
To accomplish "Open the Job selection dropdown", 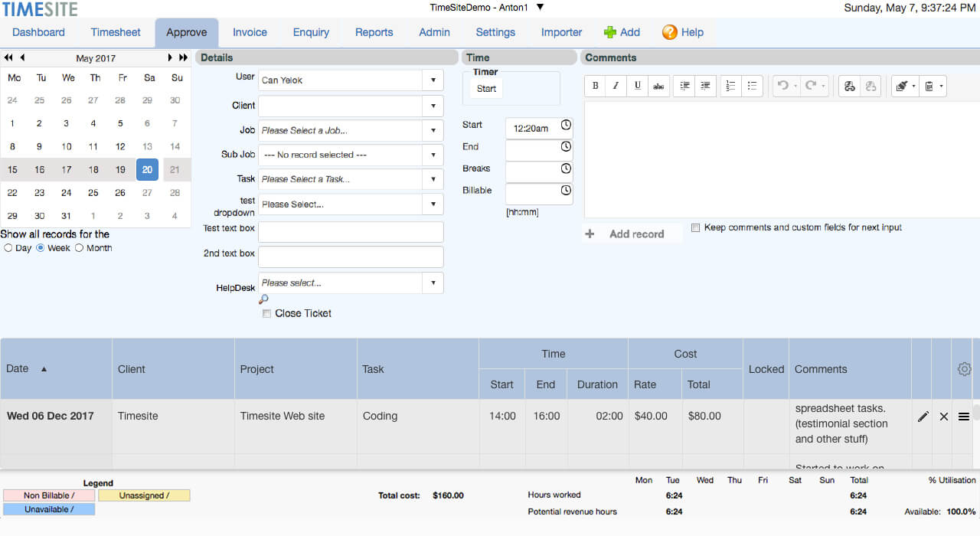I will coord(433,130).
